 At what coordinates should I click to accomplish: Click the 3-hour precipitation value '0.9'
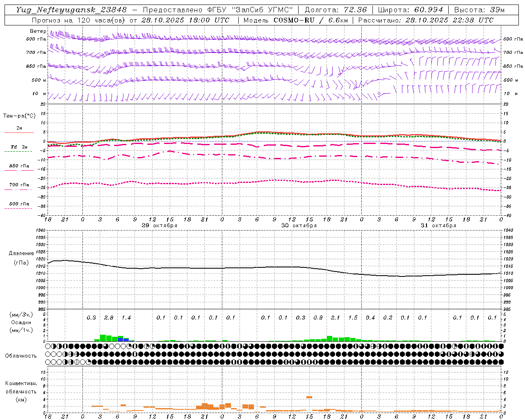click(x=318, y=318)
